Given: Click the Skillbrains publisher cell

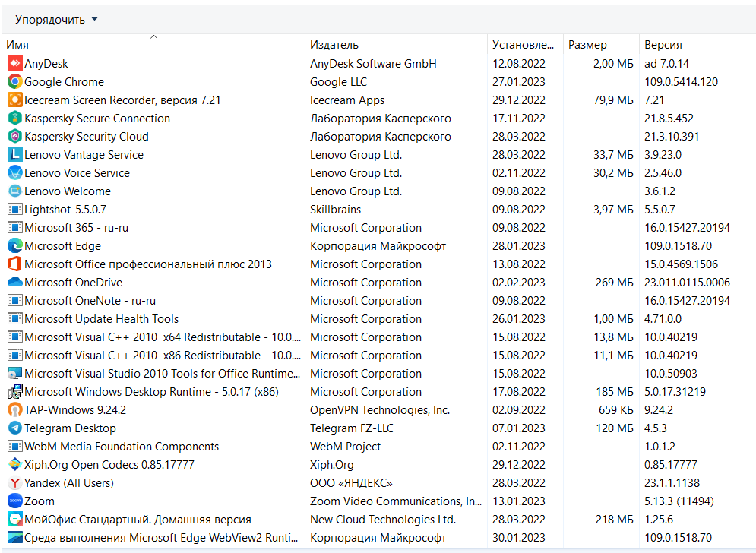Looking at the screenshot, I should pyautogui.click(x=336, y=209).
